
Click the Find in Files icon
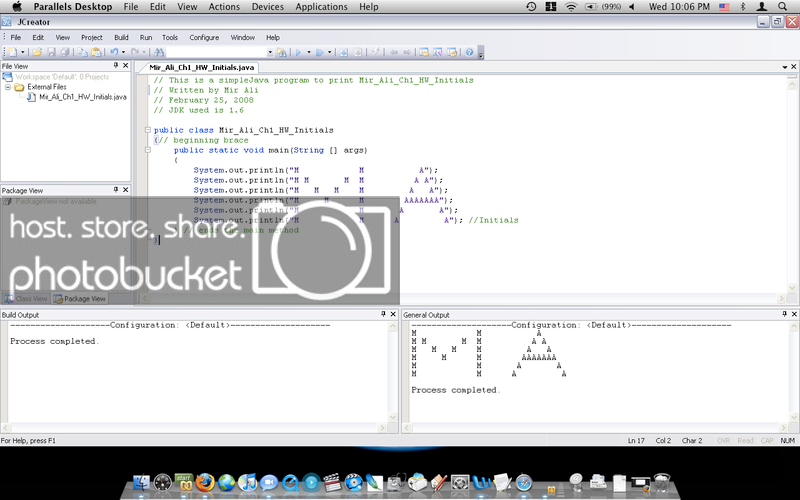(281, 52)
